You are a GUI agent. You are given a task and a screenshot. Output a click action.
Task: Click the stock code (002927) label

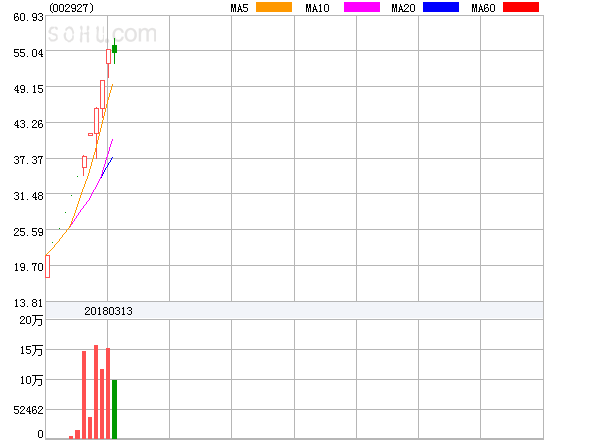(72, 8)
